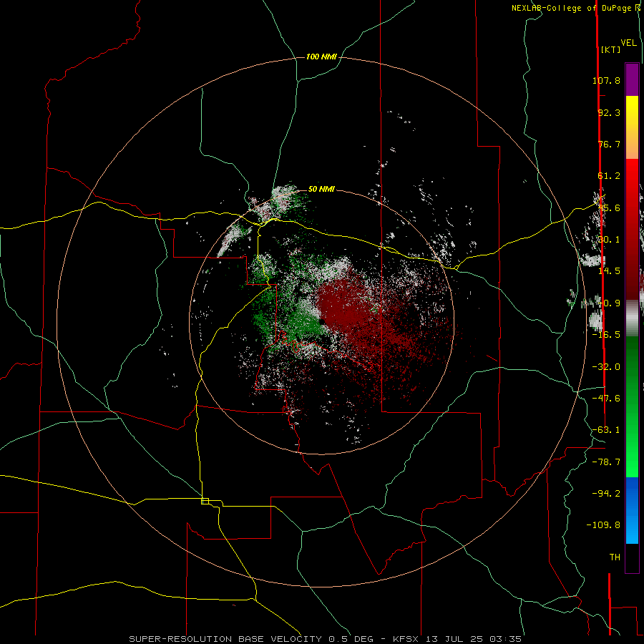Click the 45.6 legend value

pyautogui.click(x=609, y=208)
